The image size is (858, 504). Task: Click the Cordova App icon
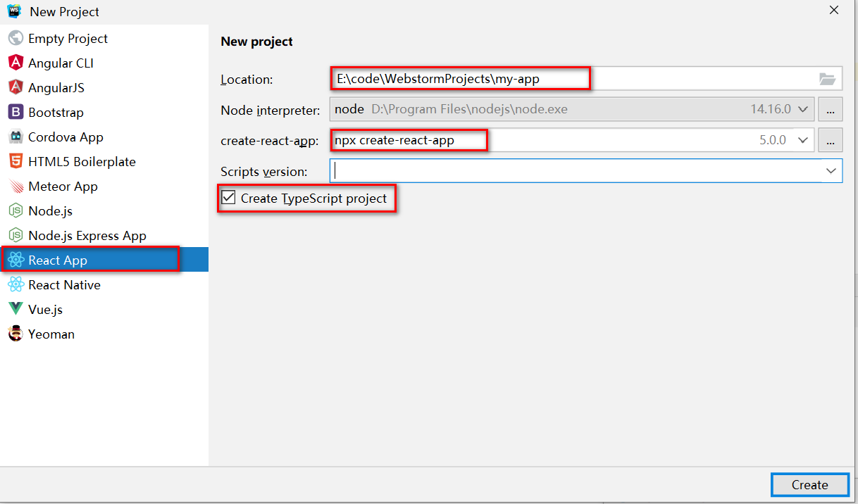point(15,137)
